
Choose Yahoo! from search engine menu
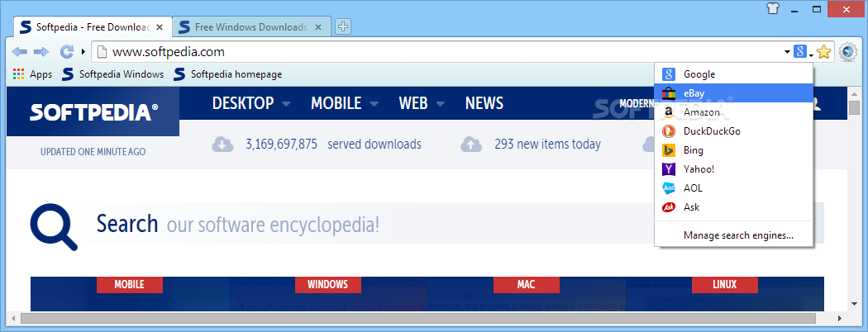tap(733, 168)
